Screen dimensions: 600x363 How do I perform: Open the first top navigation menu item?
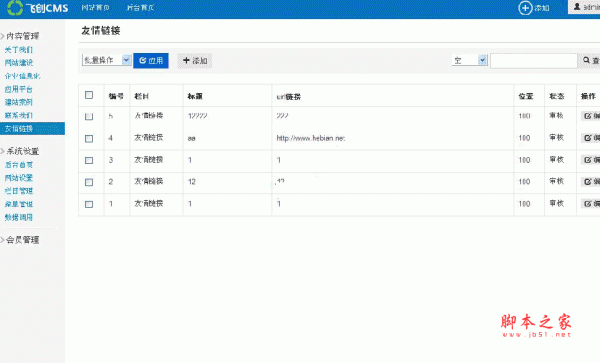coord(95,8)
